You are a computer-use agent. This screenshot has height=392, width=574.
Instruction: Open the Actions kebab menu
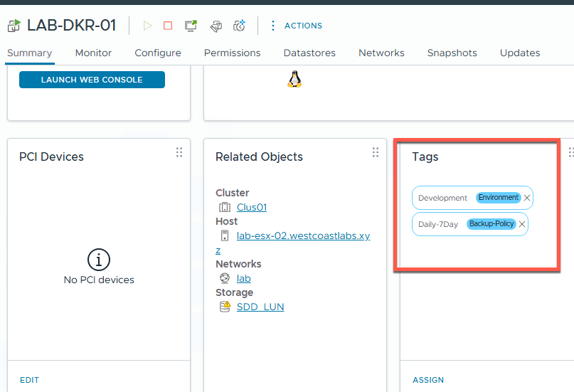(x=273, y=26)
